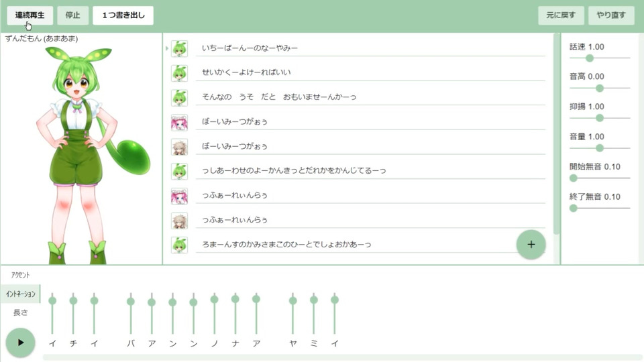644x362 pixels.
Task: Change character icon for っしあーわせのよーかん row
Action: point(180,172)
